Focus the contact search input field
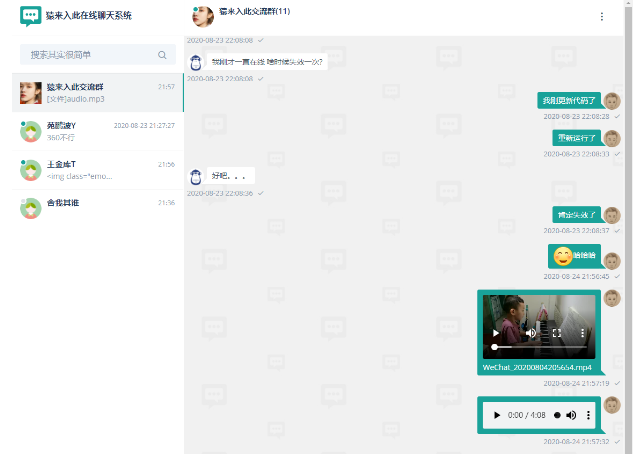 click(98, 55)
